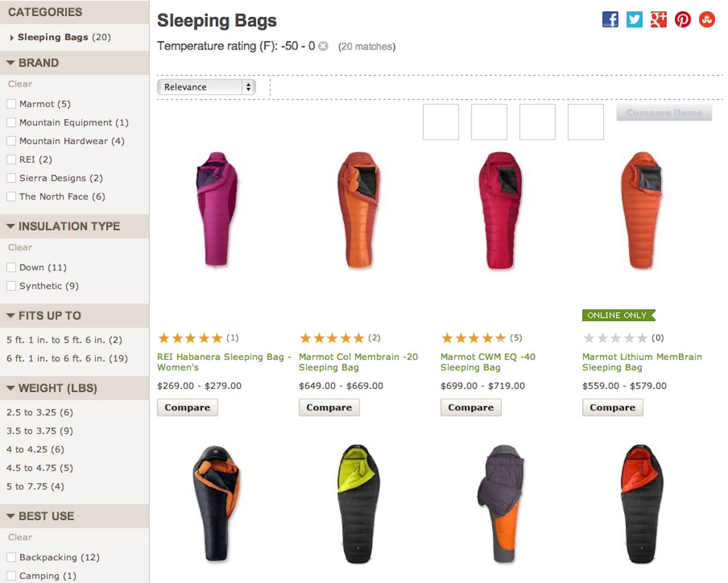Open Marmot CWM EQ -40 product link
This screenshot has height=583, width=728.
click(488, 362)
